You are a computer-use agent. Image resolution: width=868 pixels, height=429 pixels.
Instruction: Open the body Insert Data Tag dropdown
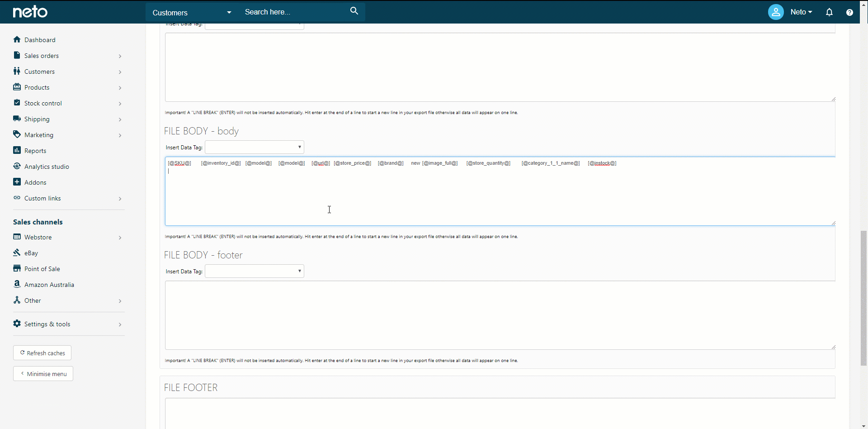click(x=255, y=147)
